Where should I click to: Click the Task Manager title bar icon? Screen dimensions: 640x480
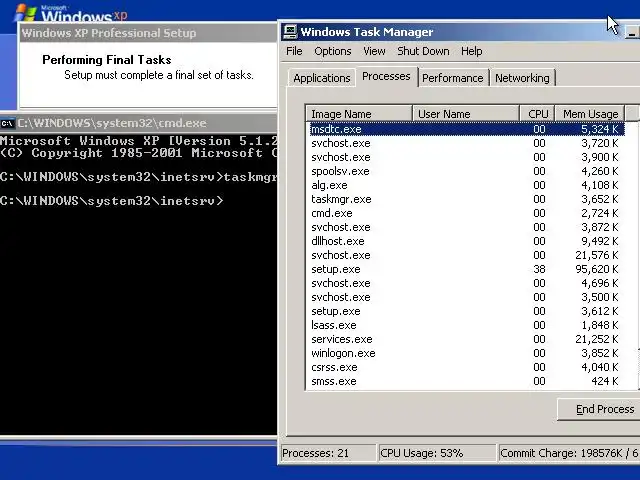coord(290,31)
